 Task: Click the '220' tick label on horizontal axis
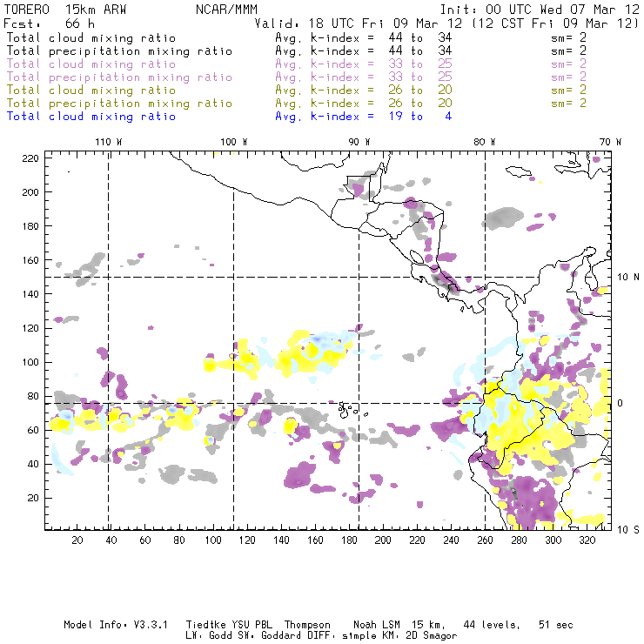coord(417,540)
